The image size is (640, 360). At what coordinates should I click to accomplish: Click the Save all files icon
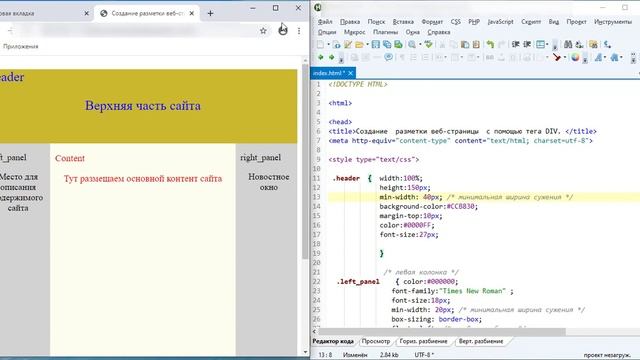(387, 44)
